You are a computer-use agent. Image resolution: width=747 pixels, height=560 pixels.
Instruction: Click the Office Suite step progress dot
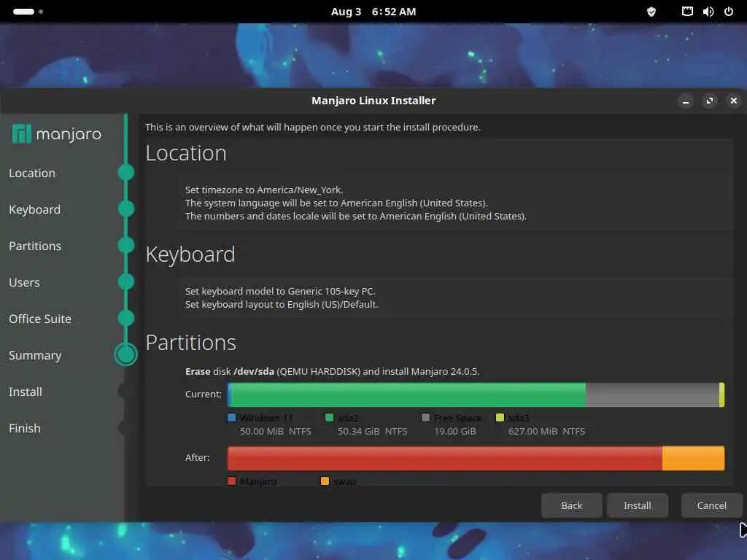click(x=126, y=318)
